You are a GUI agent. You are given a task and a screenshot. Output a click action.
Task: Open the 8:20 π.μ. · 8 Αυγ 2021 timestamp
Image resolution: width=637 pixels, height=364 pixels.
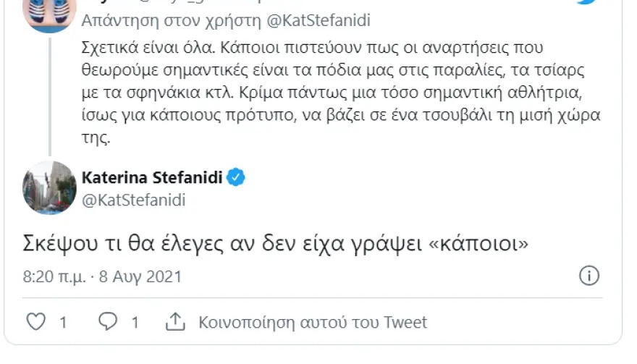102,276
